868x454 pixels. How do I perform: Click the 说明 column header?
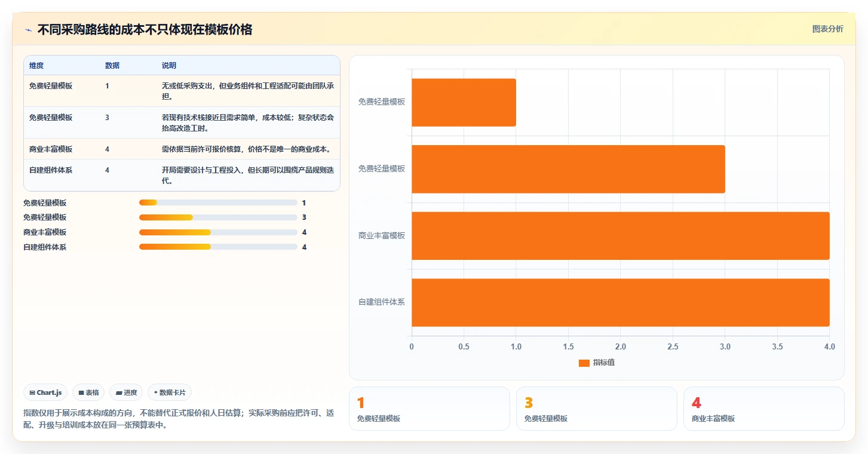(169, 66)
